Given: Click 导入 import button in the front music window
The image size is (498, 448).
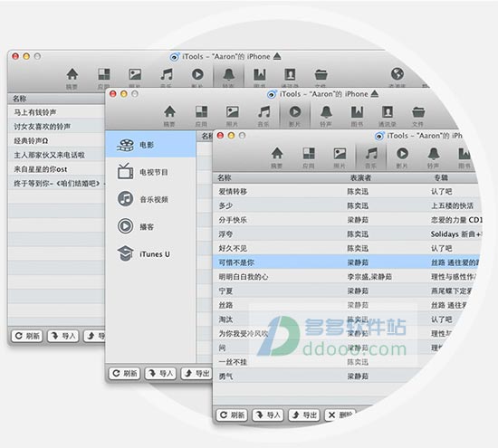Looking at the screenshot, I should 268,415.
